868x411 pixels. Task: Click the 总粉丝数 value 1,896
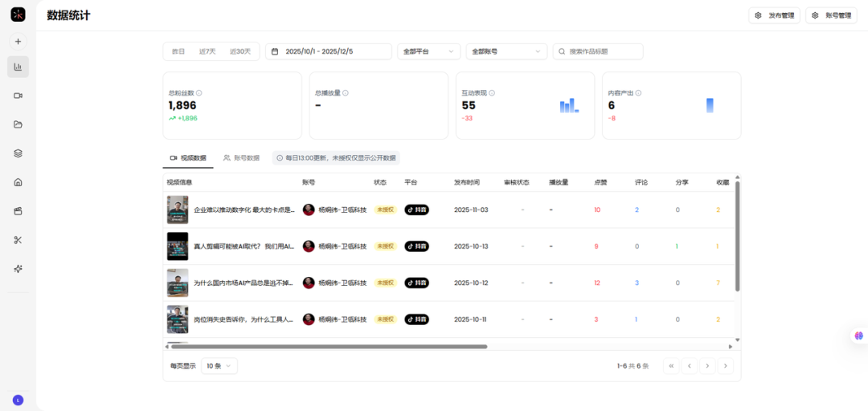[182, 106]
